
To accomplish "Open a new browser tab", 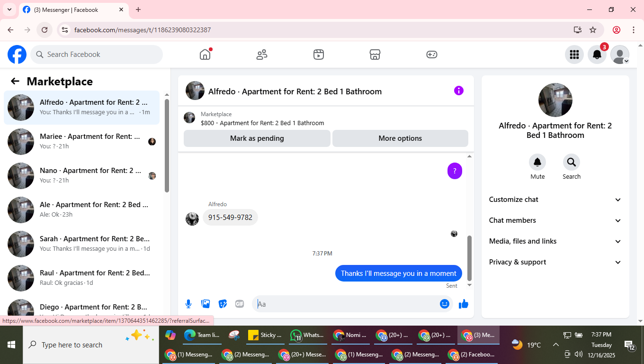I will point(138,9).
